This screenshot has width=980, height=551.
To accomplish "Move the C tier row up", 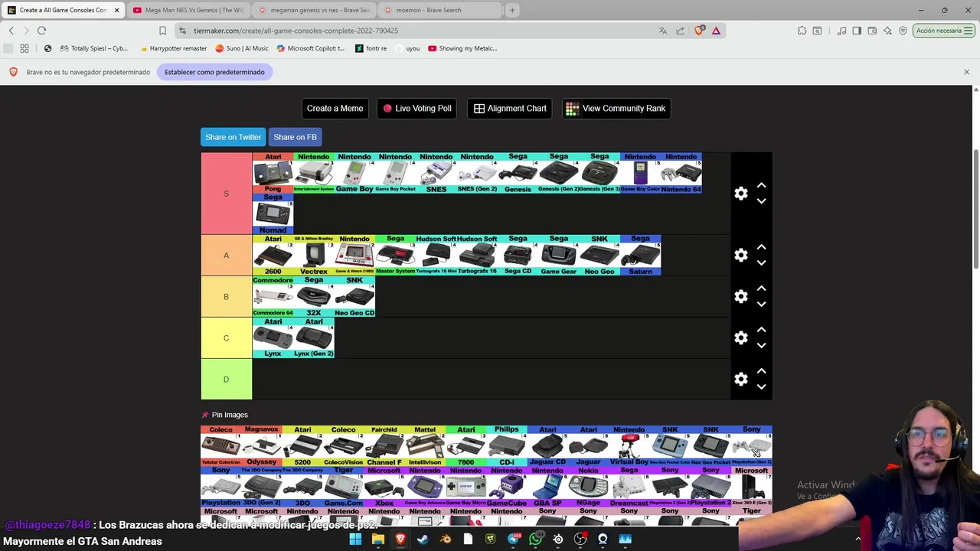I will click(x=761, y=331).
